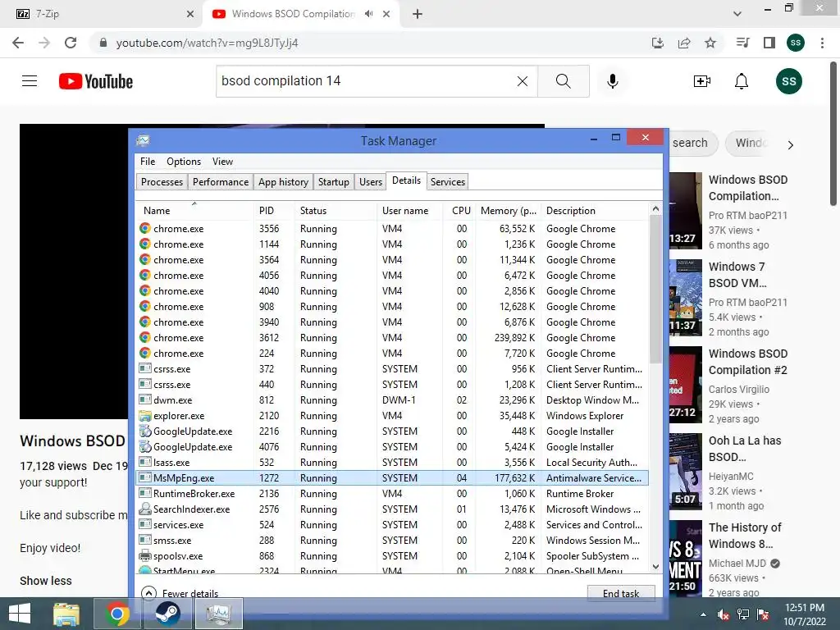
Task: Click Chrome share page icon
Action: [x=684, y=43]
